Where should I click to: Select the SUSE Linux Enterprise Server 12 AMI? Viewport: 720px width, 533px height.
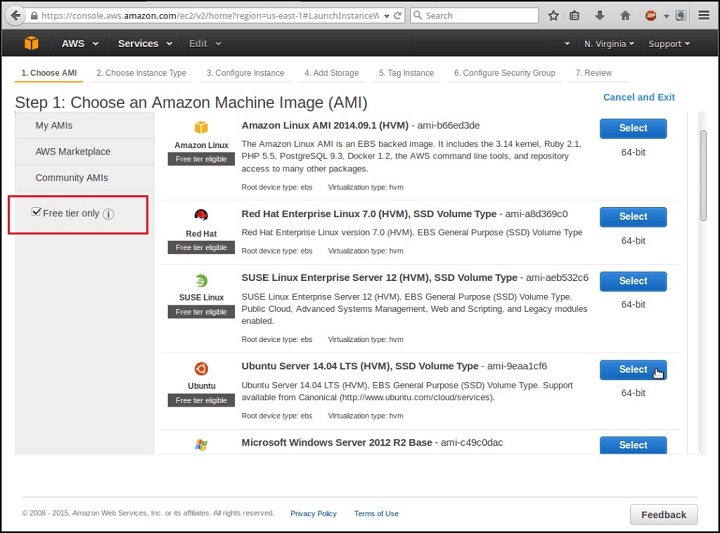coord(633,281)
